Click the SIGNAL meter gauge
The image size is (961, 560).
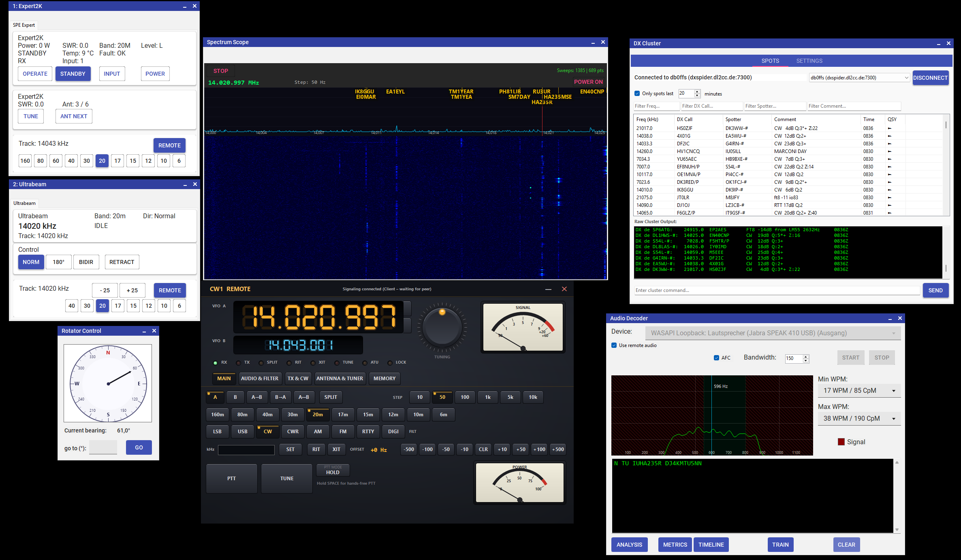tap(523, 327)
